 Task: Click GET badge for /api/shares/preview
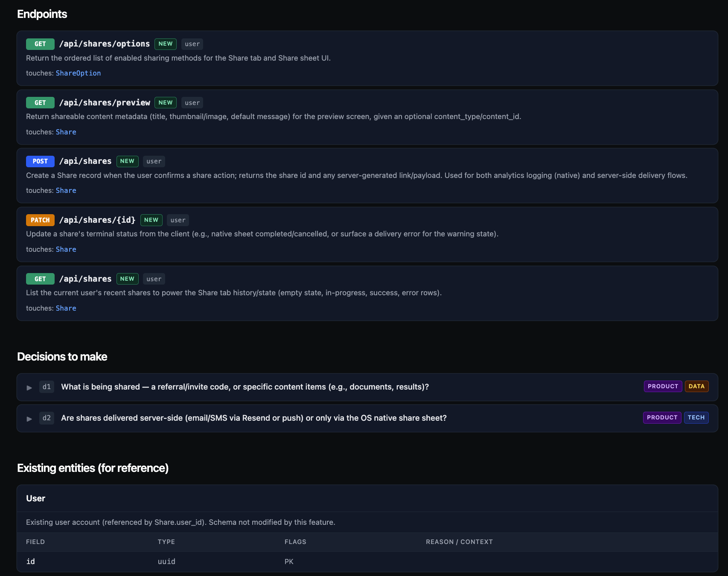pos(40,103)
